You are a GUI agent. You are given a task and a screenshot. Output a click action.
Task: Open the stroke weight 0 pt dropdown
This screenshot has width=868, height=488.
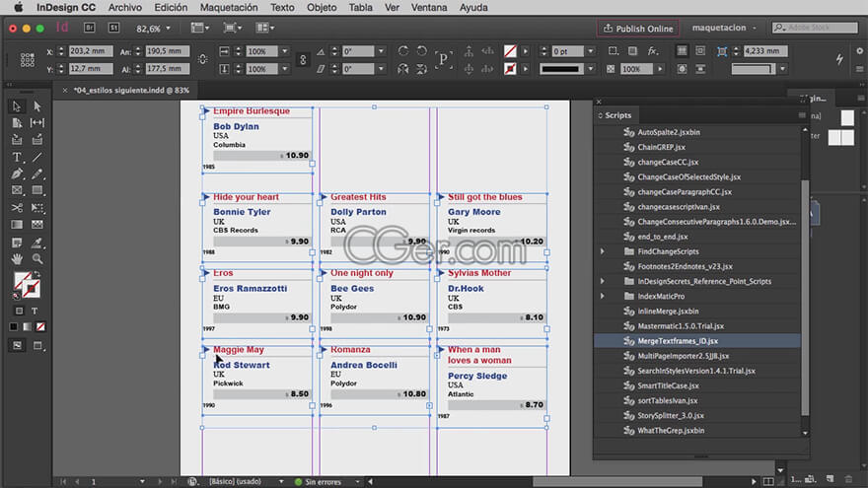point(591,51)
